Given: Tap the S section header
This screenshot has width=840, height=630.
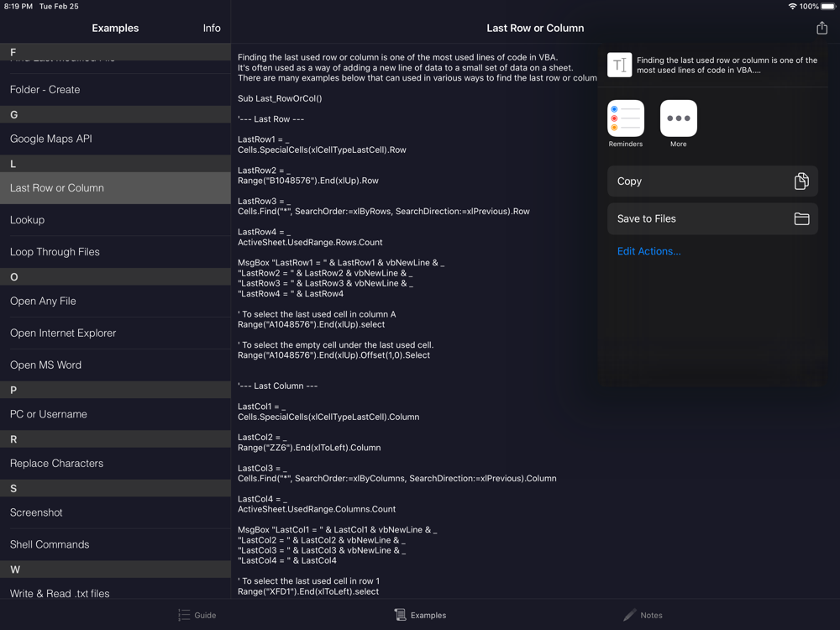Looking at the screenshot, I should click(x=115, y=488).
